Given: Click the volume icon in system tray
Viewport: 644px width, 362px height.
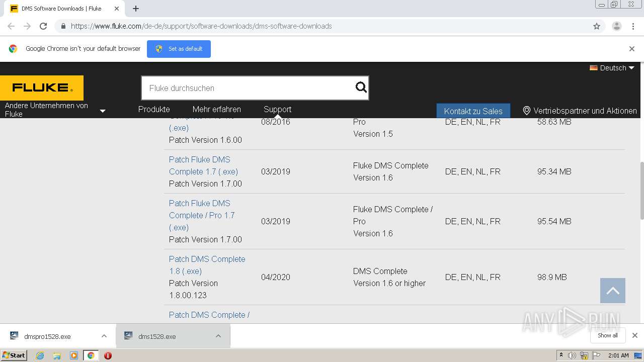Looking at the screenshot, I should point(572,355).
